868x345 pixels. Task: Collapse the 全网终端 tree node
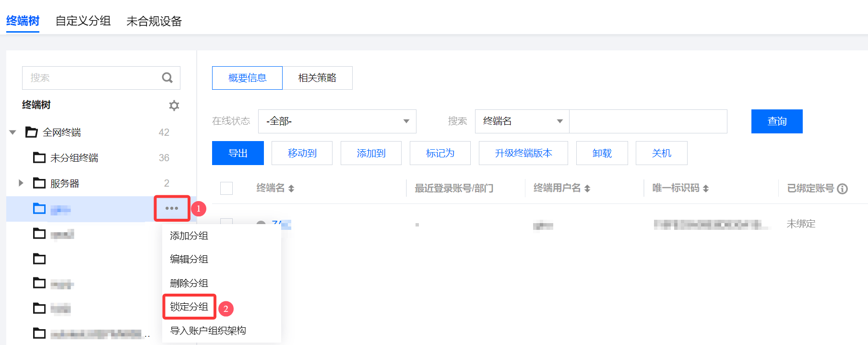[x=13, y=132]
